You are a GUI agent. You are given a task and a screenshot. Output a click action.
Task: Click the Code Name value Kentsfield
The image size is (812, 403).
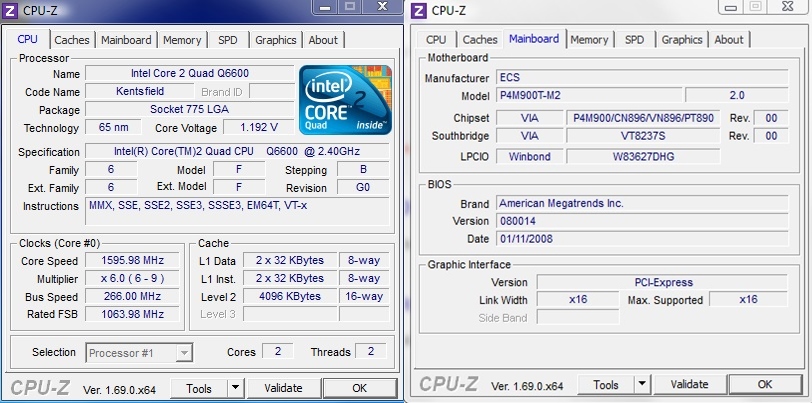140,91
